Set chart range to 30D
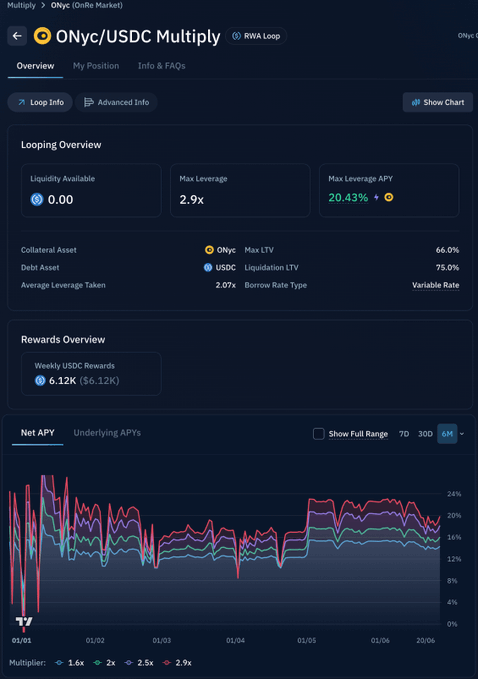 [425, 434]
